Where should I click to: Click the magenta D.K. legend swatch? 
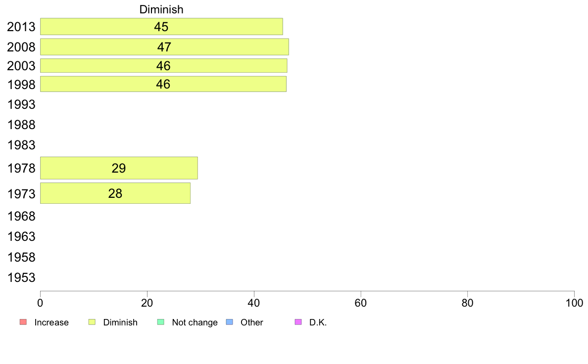tap(298, 322)
